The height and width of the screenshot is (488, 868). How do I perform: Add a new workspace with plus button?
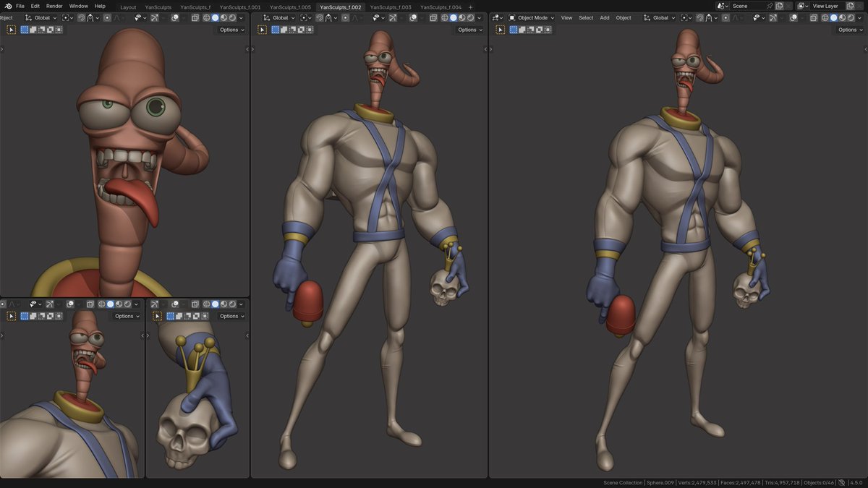[x=471, y=7]
